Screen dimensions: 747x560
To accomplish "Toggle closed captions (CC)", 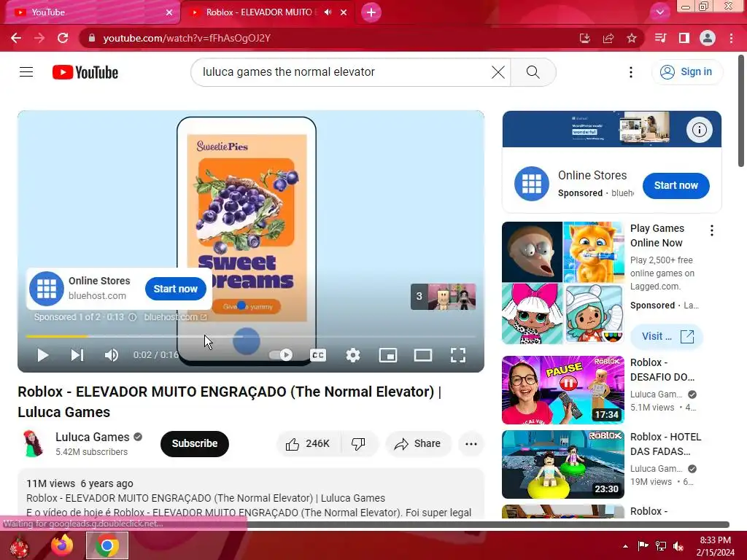I will [x=318, y=355].
